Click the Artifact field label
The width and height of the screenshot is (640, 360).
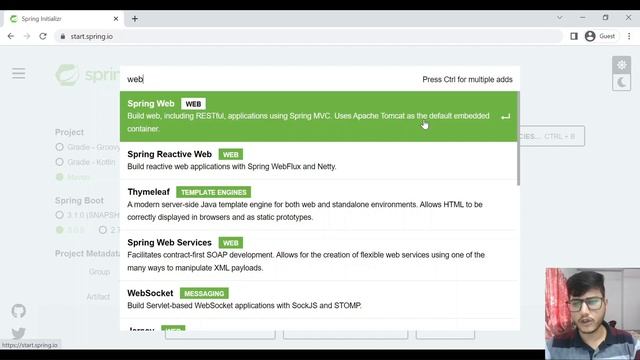[x=98, y=297]
